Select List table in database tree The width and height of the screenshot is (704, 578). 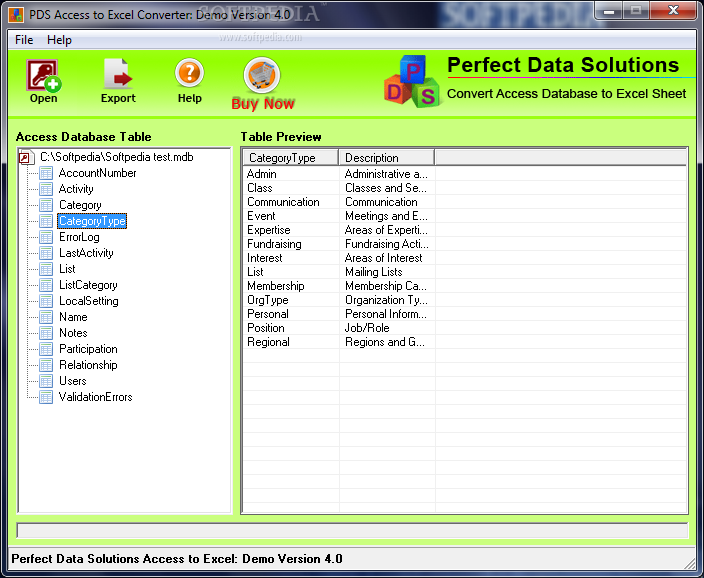coord(67,269)
